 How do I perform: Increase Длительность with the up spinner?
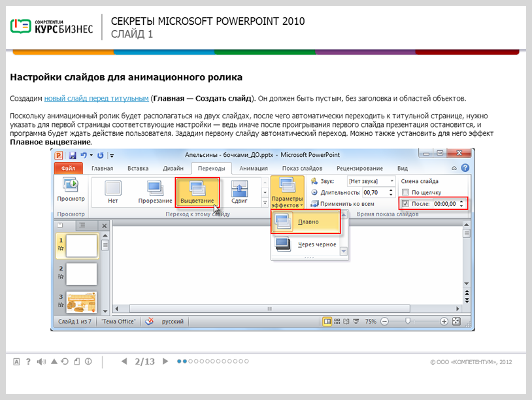tap(391, 191)
